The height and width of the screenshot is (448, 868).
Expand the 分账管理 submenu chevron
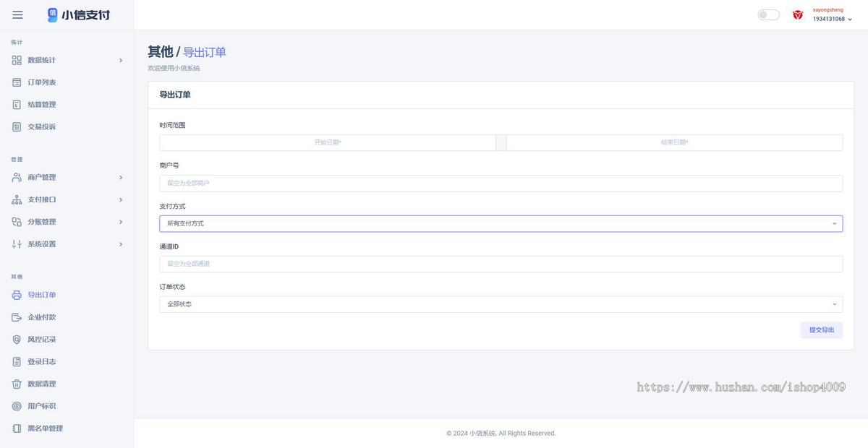coord(121,222)
